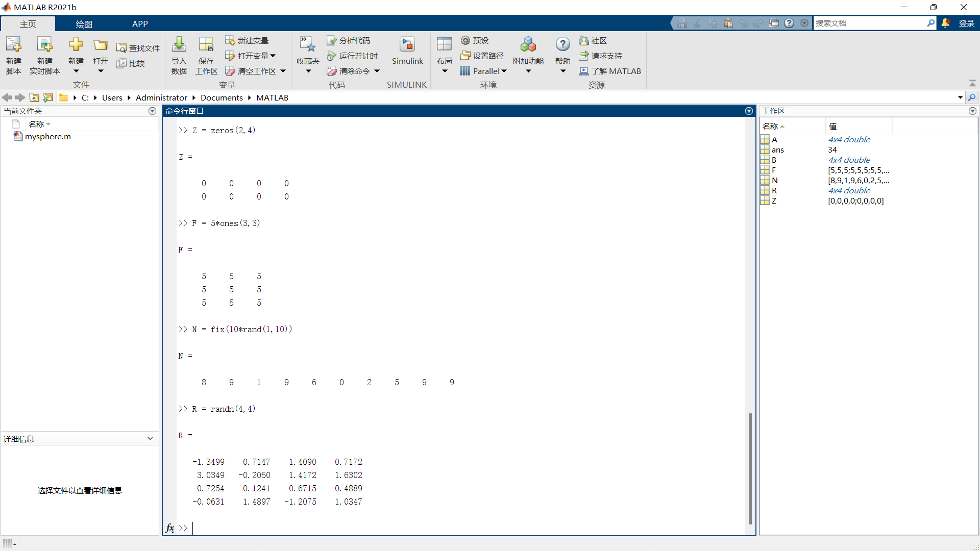Open address bar path history dropdown
The width and height of the screenshot is (980, 551).
tap(960, 97)
